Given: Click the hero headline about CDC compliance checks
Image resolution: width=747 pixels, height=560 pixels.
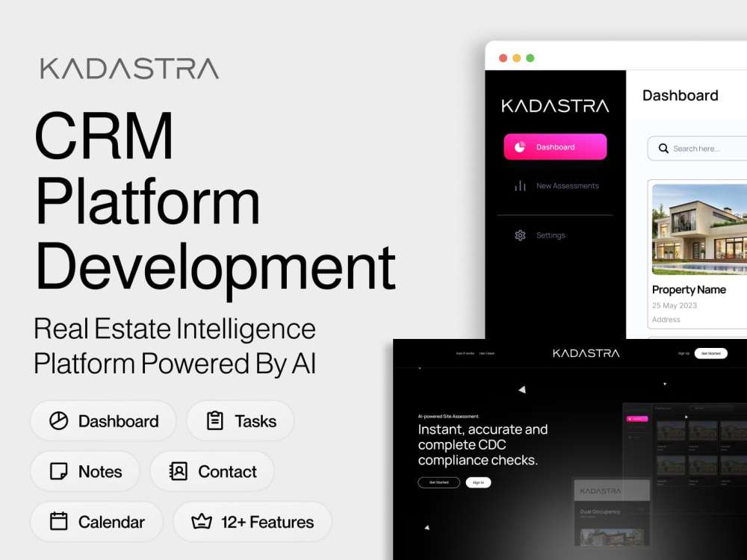Looking at the screenshot, I should coord(483,445).
